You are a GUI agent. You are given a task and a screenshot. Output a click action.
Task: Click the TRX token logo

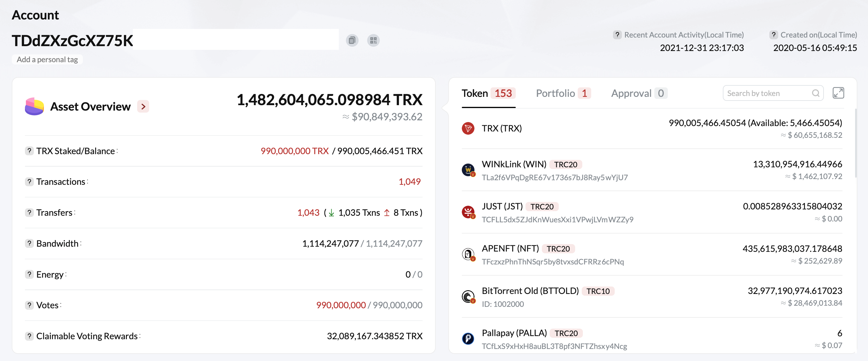pyautogui.click(x=468, y=128)
